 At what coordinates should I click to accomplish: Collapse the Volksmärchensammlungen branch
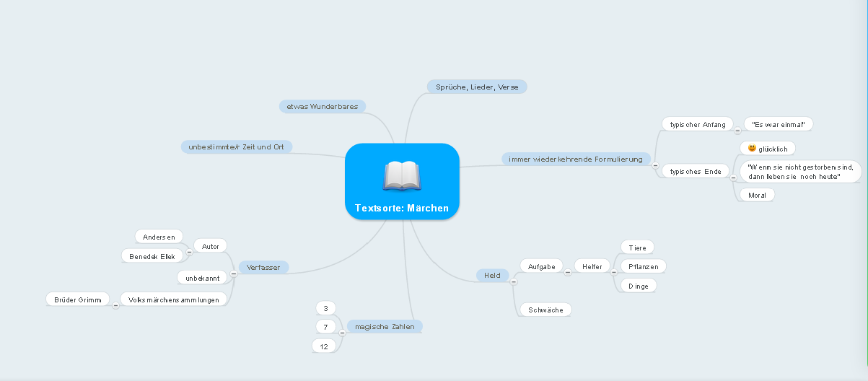click(x=115, y=305)
